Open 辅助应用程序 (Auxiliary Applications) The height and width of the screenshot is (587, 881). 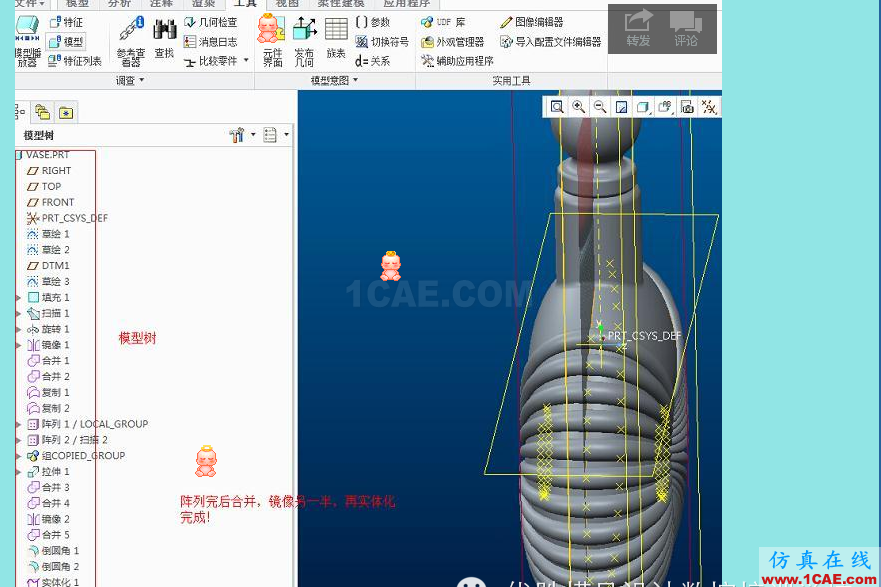point(457,61)
